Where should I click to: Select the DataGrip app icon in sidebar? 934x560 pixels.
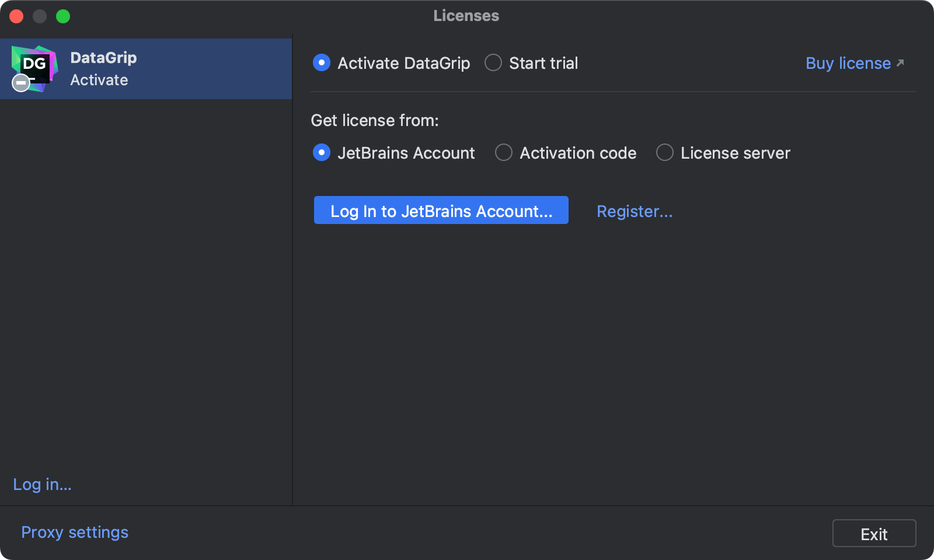(x=33, y=68)
